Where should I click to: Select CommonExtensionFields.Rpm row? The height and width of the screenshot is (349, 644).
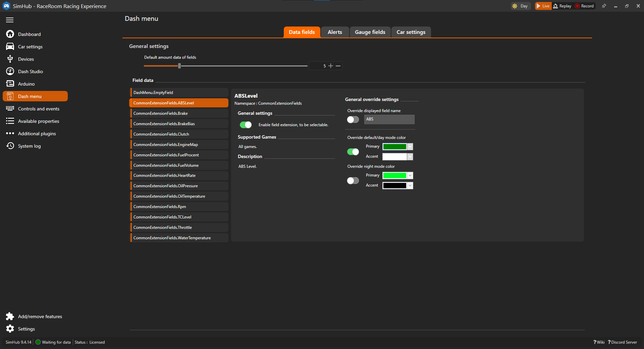point(179,207)
